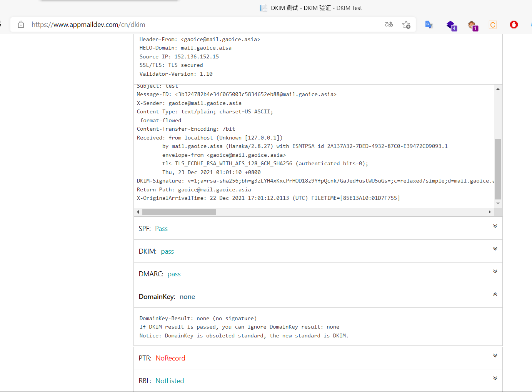Expand the DKIM result section

pyautogui.click(x=495, y=249)
